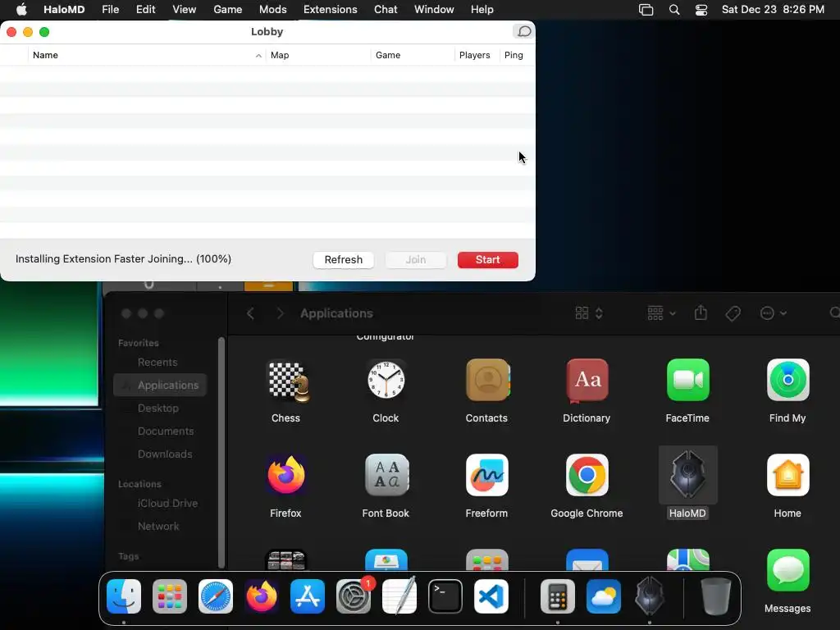Screen dimensions: 840x630
Task: Open Spotlight search in menu bar
Action: pos(674,10)
